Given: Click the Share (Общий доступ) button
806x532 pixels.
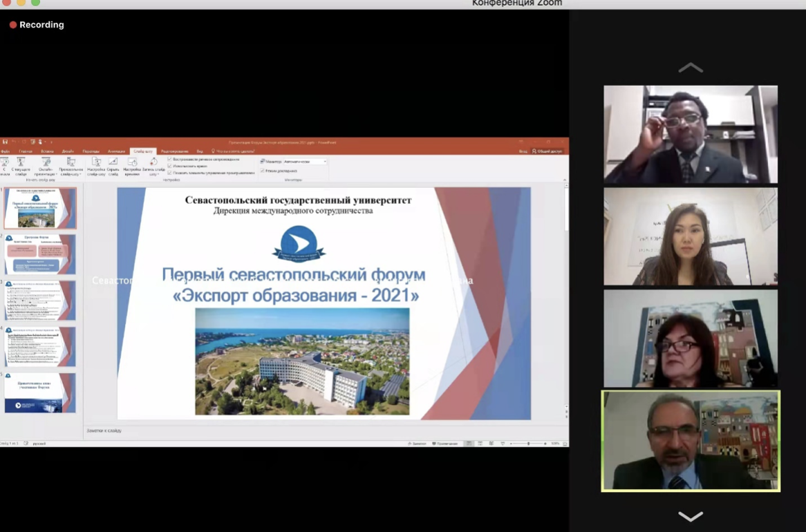Looking at the screenshot, I should point(547,151).
